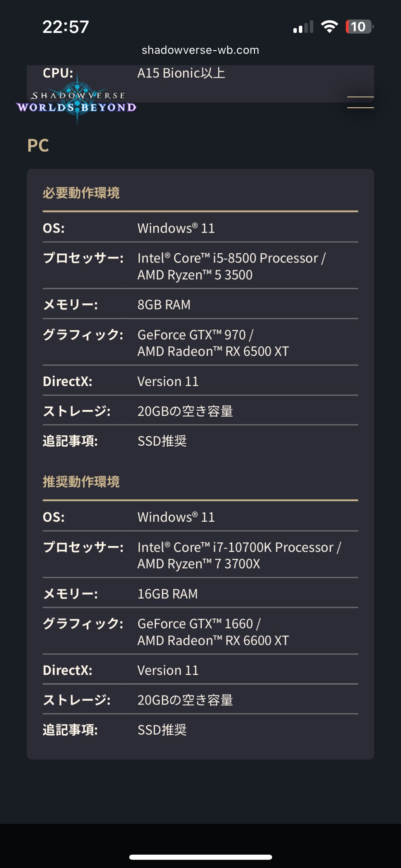This screenshot has height=868, width=401.
Task: Tap the home indicator bar
Action: pos(200,857)
